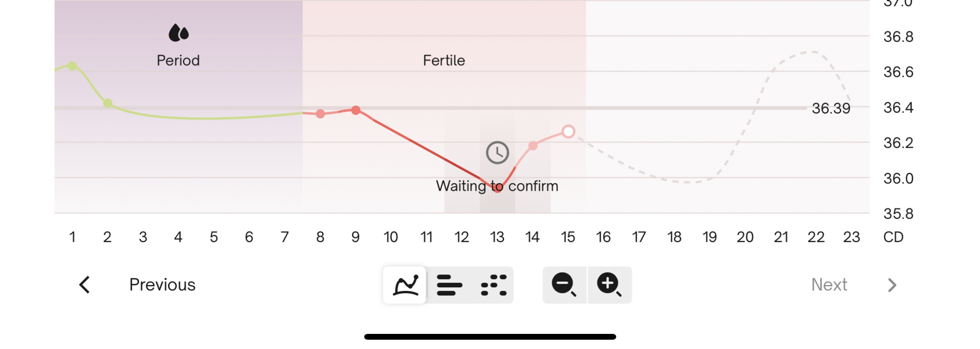Viewport: 980px width, 349px height.
Task: Tap the period droplets icon
Action: (178, 33)
